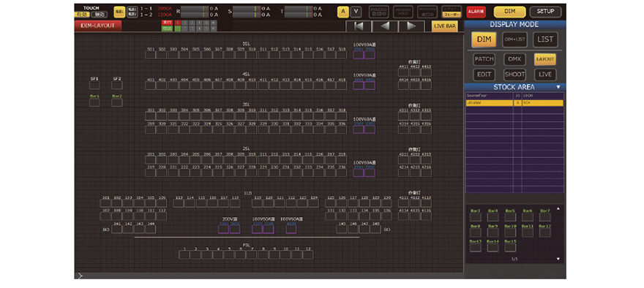
Task: Toggle the yellow A meter button
Action: click(343, 12)
